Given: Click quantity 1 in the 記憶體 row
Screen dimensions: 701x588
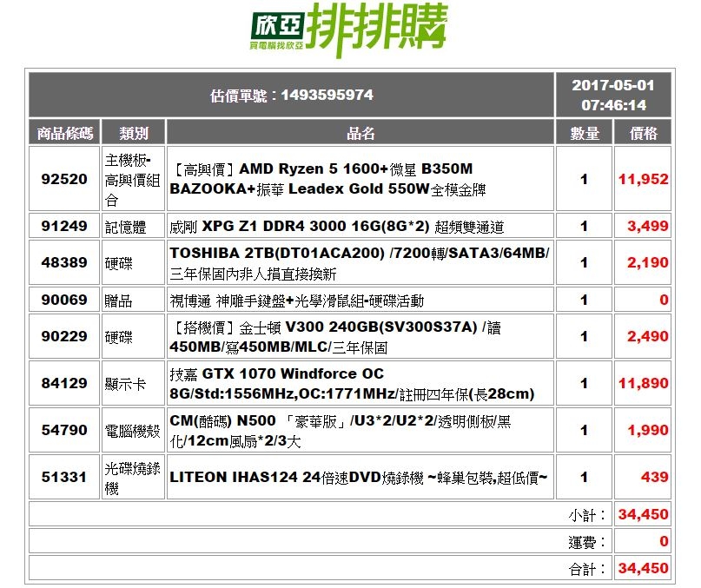Looking at the screenshot, I should [584, 227].
